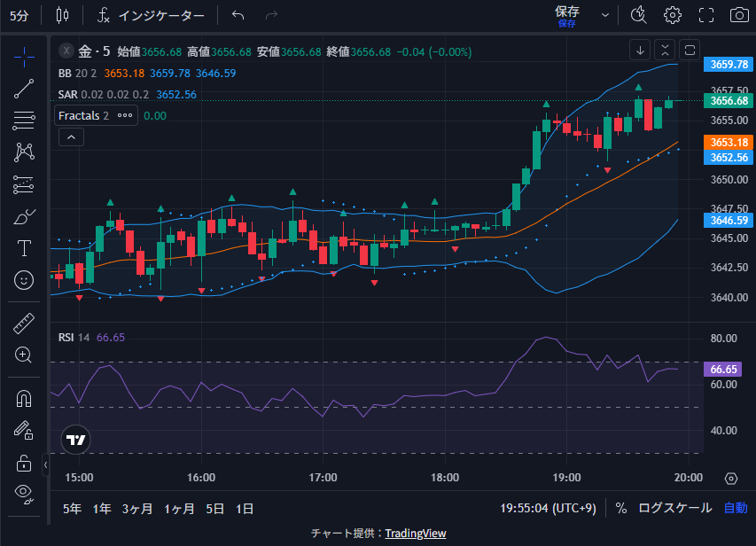Toggle lock all drawing tools

(x=24, y=462)
